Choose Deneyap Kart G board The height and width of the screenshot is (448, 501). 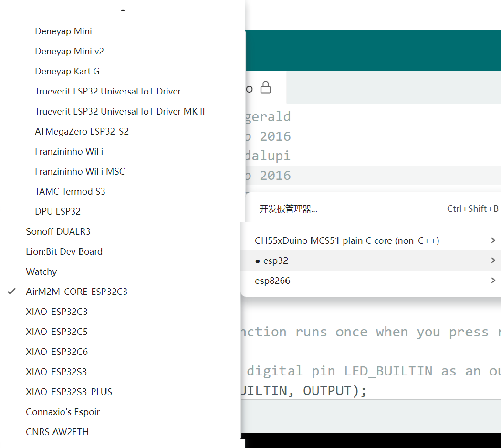67,71
